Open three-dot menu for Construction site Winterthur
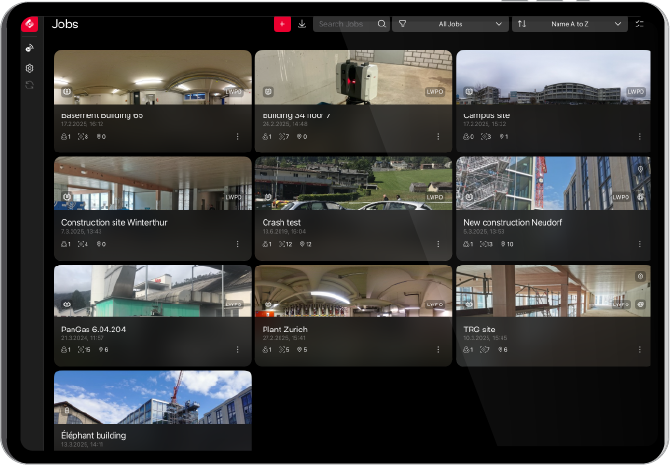Screen dimensions: 670x465 [x=238, y=244]
